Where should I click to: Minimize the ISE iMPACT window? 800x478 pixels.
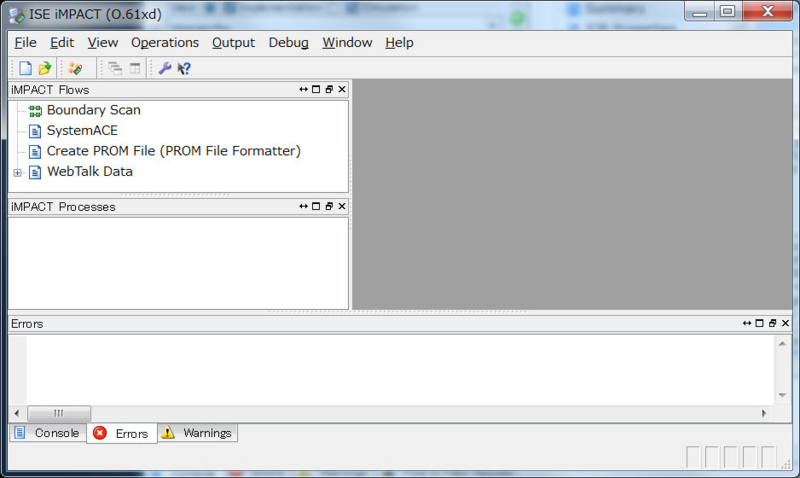[699, 11]
